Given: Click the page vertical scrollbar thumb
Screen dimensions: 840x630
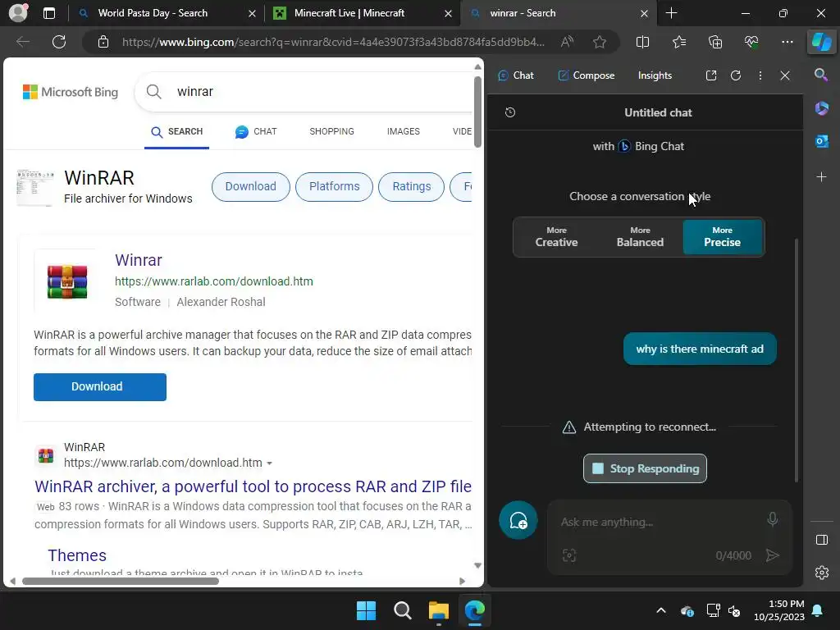Looking at the screenshot, I should coord(477,112).
